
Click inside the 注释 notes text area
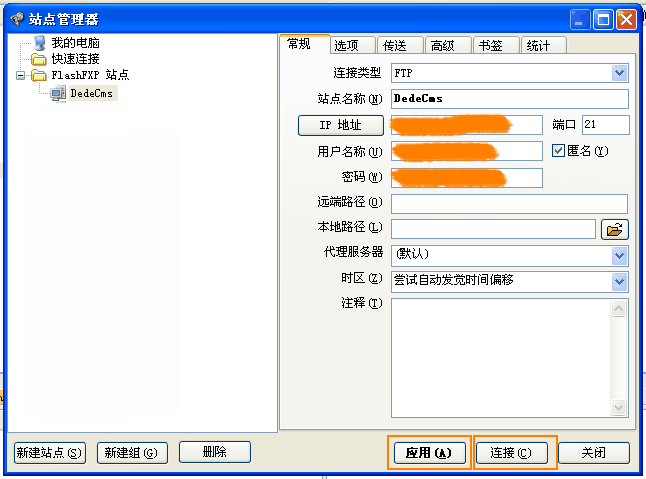[500, 358]
